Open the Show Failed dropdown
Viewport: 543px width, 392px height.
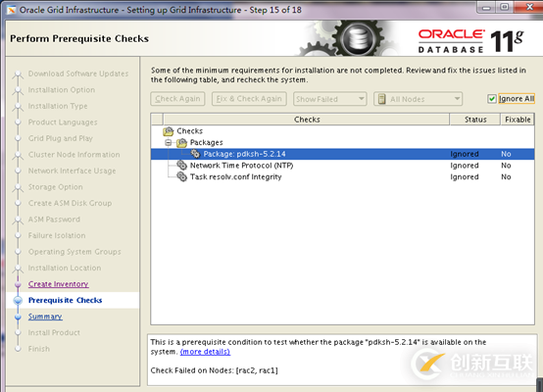329,99
